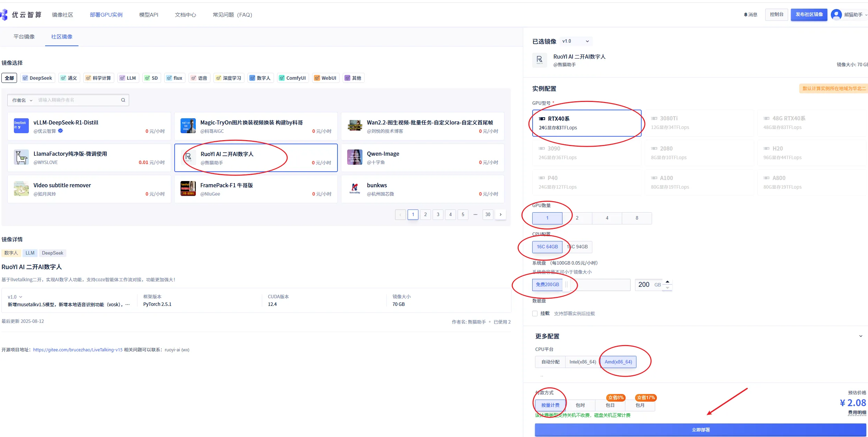Select 自动分配 CPU platform

point(550,362)
